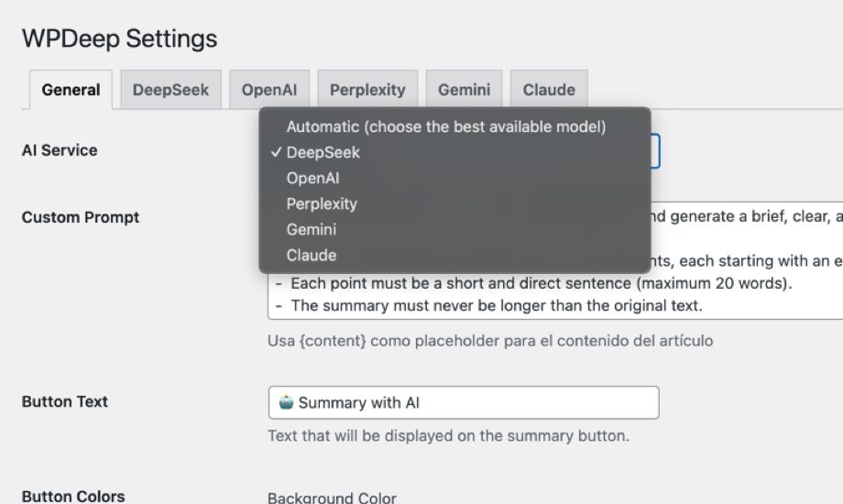Click the AI Service field label
This screenshot has width=843, height=504.
[60, 150]
